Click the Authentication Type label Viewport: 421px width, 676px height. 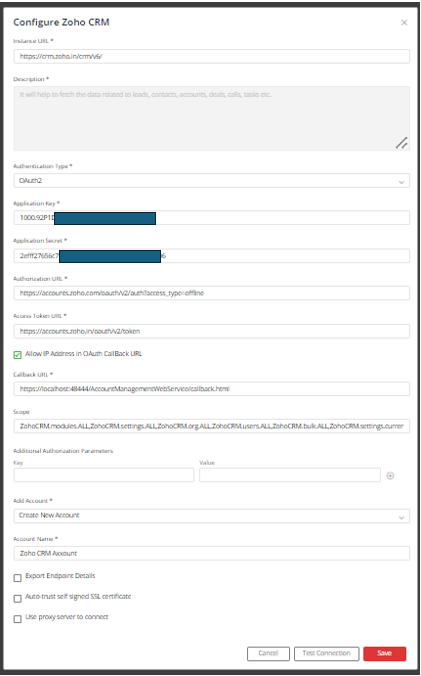point(43,166)
